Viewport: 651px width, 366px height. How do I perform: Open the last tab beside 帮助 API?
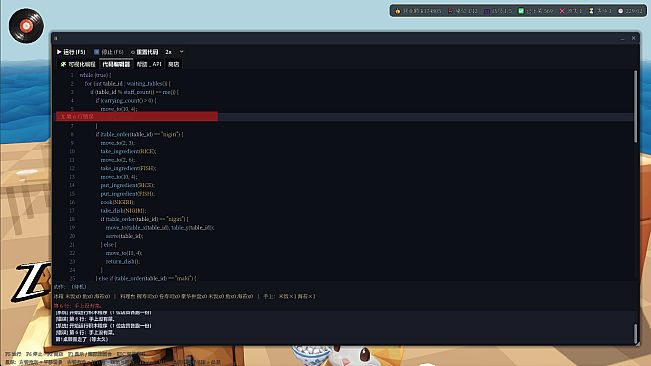coord(174,64)
